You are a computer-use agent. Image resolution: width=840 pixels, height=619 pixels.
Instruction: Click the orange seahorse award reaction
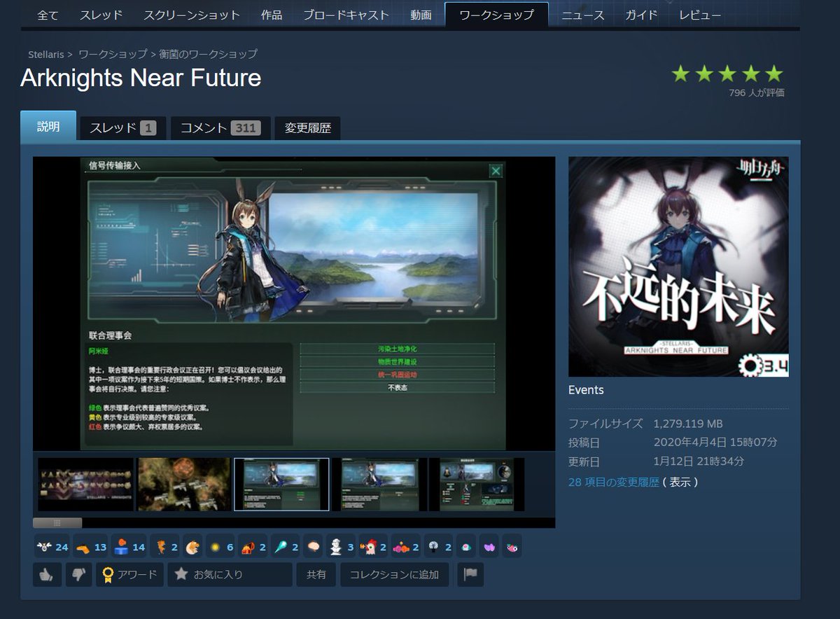click(x=166, y=546)
